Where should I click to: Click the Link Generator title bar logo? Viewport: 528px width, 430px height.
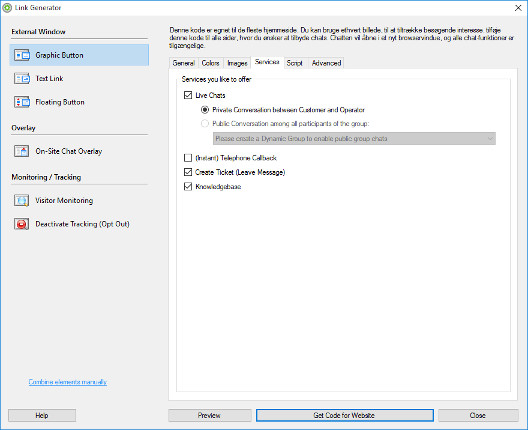tap(7, 7)
